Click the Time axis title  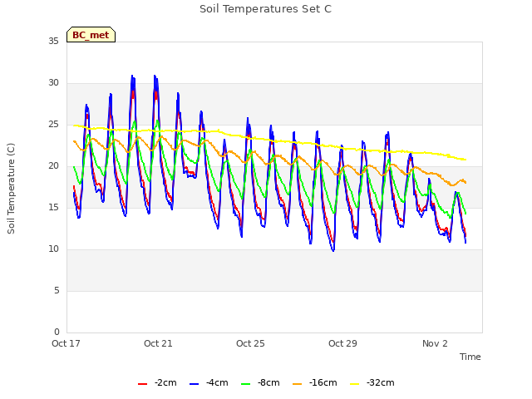click(x=470, y=357)
